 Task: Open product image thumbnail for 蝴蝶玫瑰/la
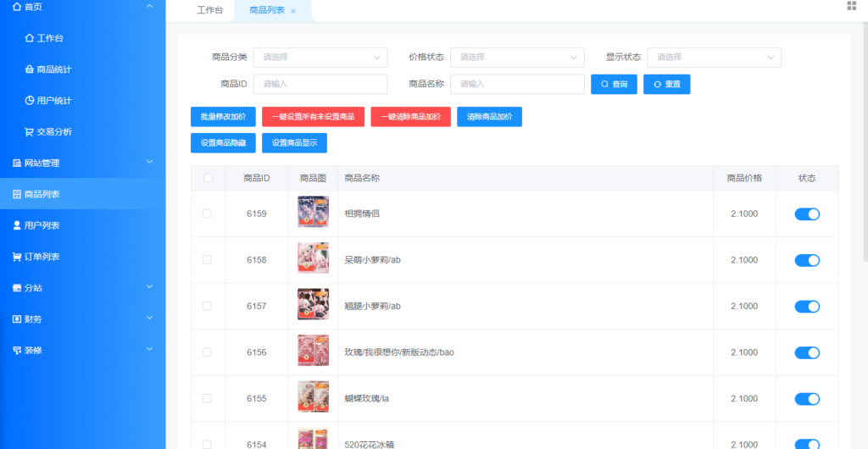313,396
